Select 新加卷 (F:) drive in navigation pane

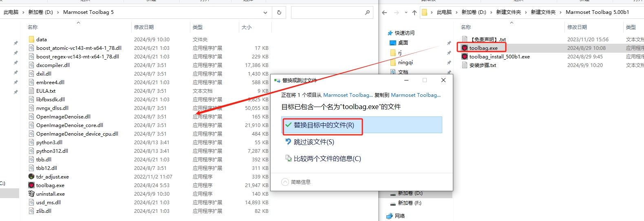pos(410,203)
